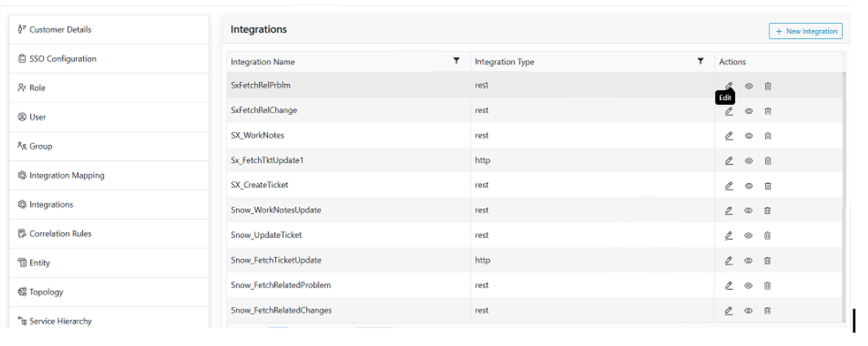Click the table's vertical scrollbar
868x346 pixels.
point(843,195)
